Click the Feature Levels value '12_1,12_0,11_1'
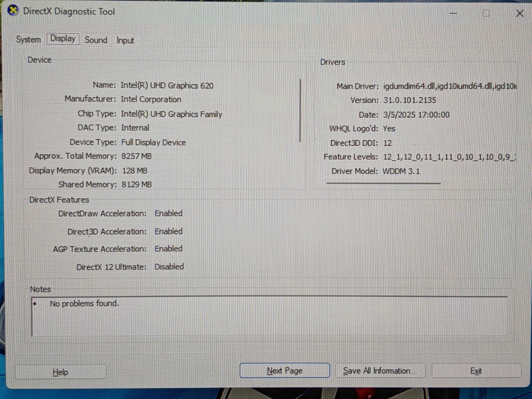The height and width of the screenshot is (399, 532). (449, 157)
